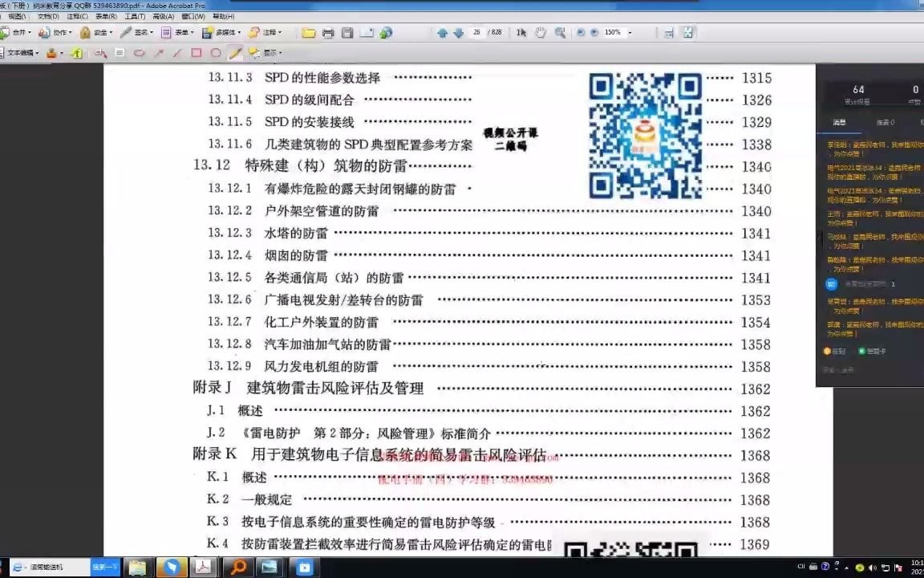Open the 注释(C) menu
This screenshot has height=578, width=924.
pos(78,16)
